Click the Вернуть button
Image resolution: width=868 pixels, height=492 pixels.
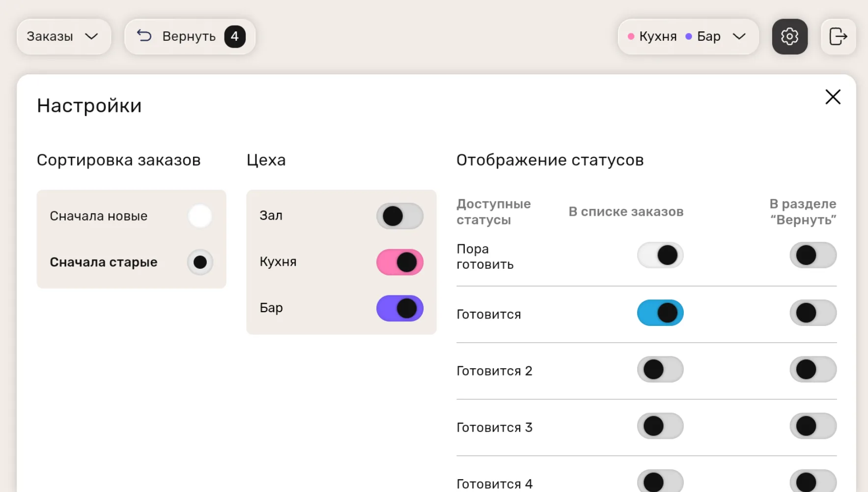point(190,36)
